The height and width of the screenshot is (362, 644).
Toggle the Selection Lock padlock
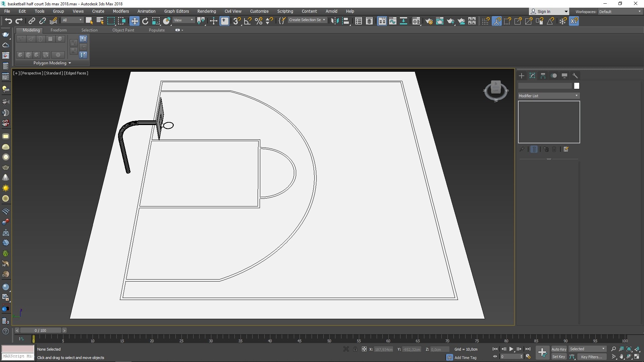355,349
